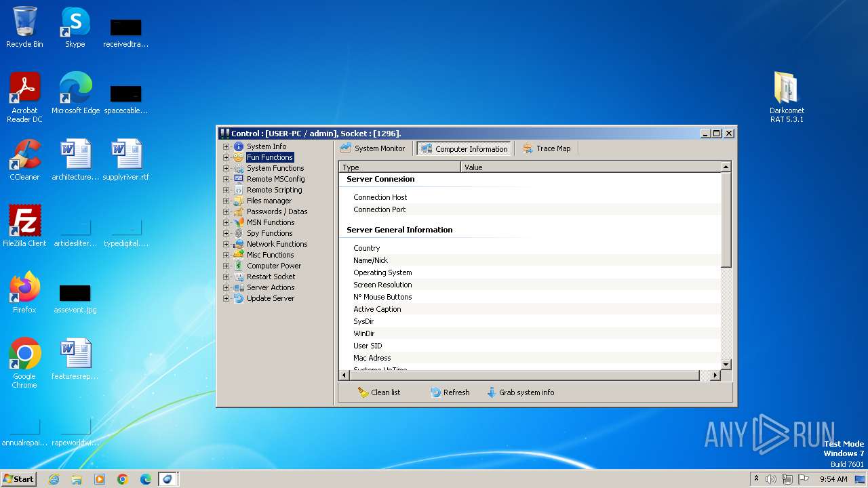
Task: Switch to the Trace Map tab
Action: coord(547,148)
